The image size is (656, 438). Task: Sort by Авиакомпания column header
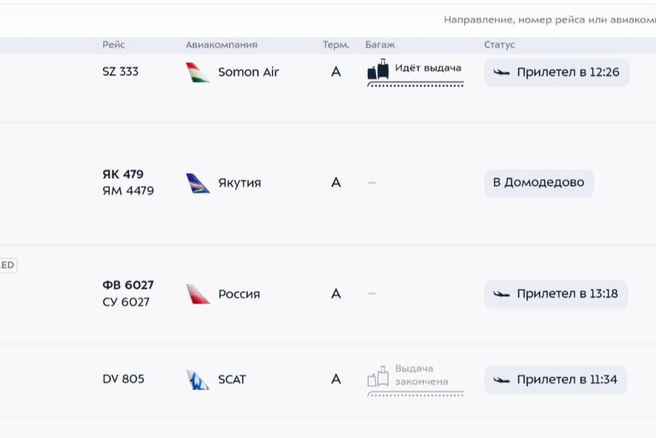(x=221, y=45)
